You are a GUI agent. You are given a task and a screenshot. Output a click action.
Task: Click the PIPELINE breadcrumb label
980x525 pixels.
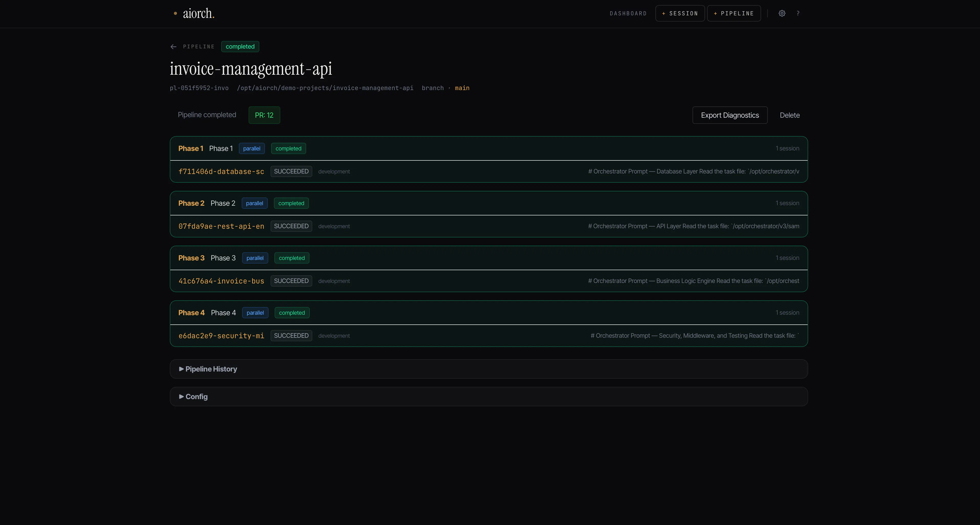click(x=199, y=47)
